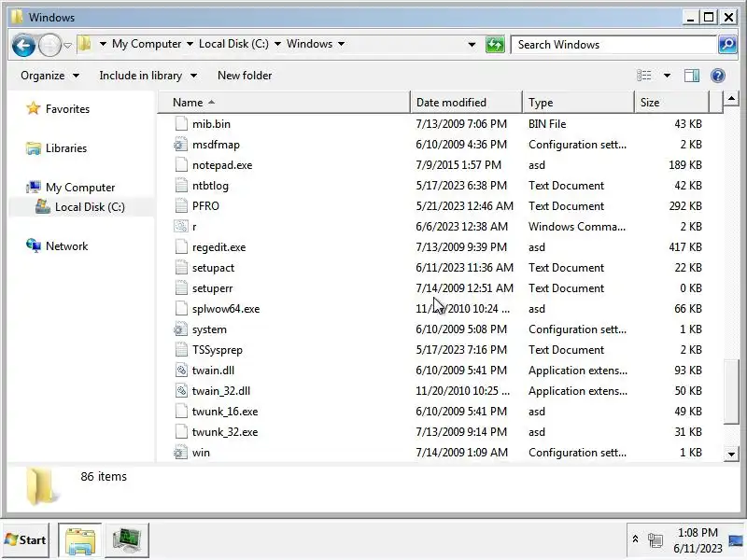The height and width of the screenshot is (560, 747).
Task: Click '417 KB' size cell
Action: click(x=685, y=247)
